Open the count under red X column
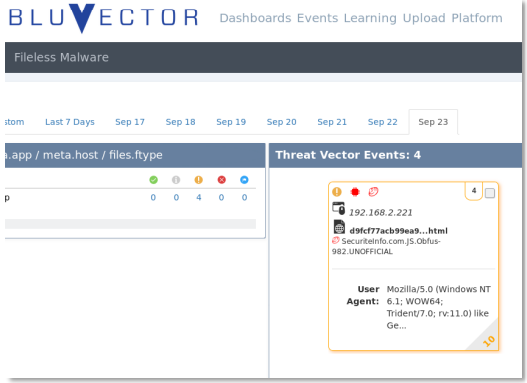Screen dimensions: 527x383 tap(221, 198)
